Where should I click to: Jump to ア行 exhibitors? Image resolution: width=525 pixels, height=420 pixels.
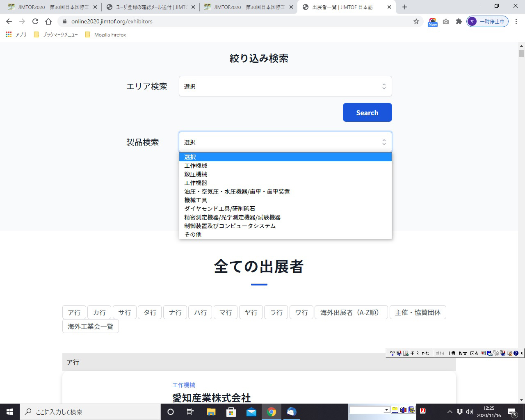[x=74, y=312]
